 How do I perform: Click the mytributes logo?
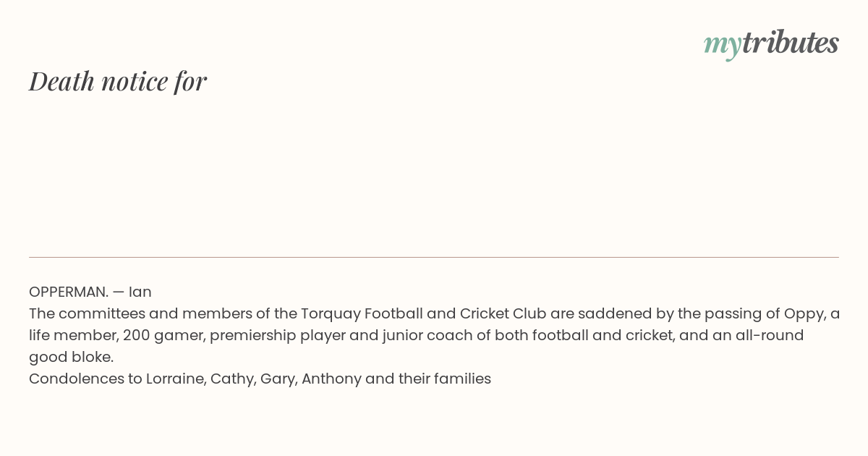[771, 43]
